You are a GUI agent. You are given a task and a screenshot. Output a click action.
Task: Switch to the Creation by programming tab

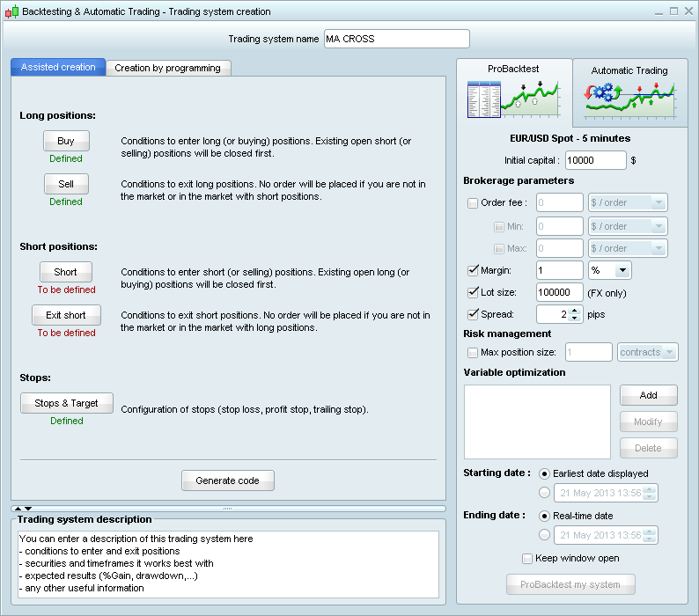[x=167, y=68]
